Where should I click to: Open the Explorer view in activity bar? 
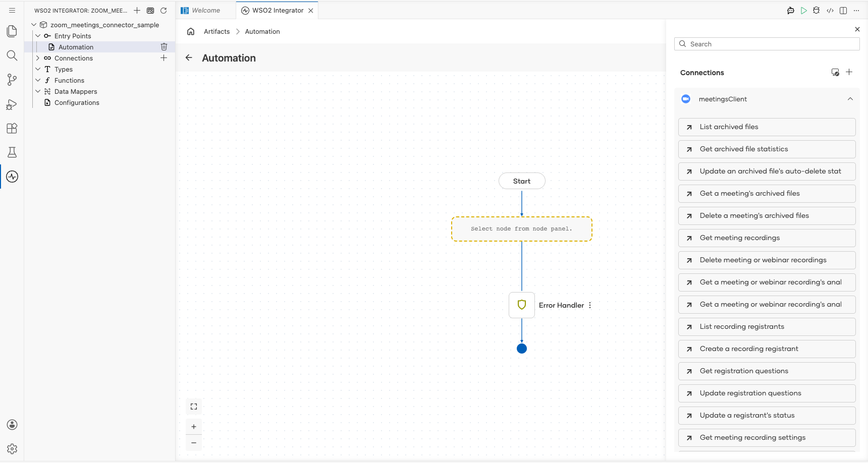click(12, 31)
